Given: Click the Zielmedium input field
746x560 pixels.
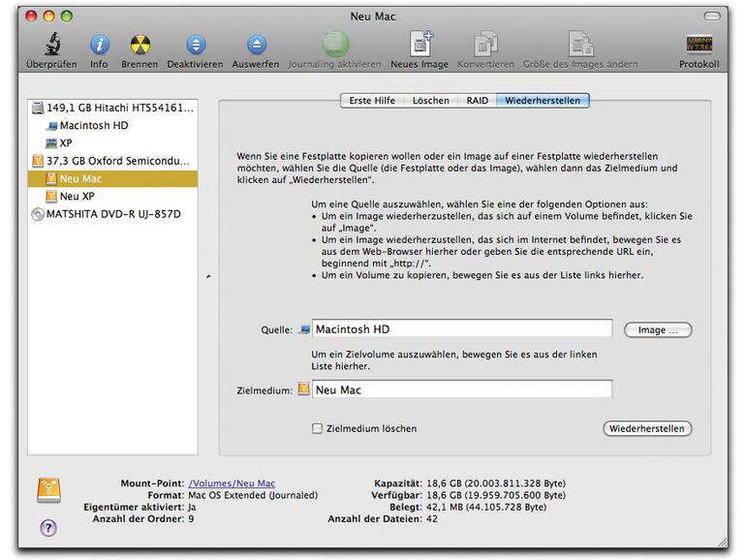Looking at the screenshot, I should [461, 389].
